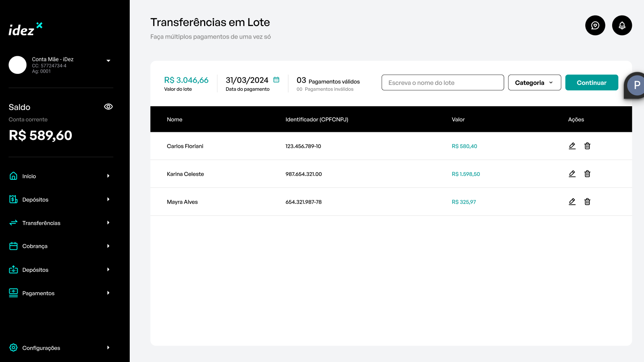The height and width of the screenshot is (362, 644).
Task: Edit Karina Celeste's payment entry
Action: (x=572, y=174)
